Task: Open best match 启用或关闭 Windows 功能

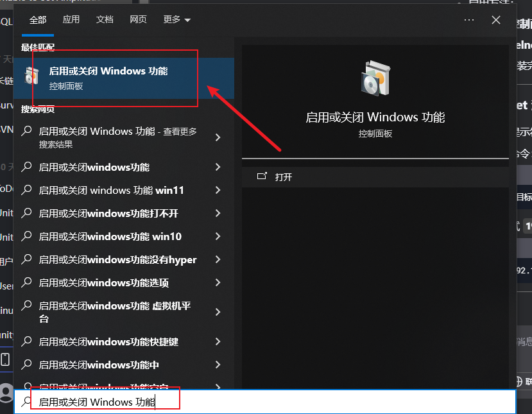Action: coord(124,78)
